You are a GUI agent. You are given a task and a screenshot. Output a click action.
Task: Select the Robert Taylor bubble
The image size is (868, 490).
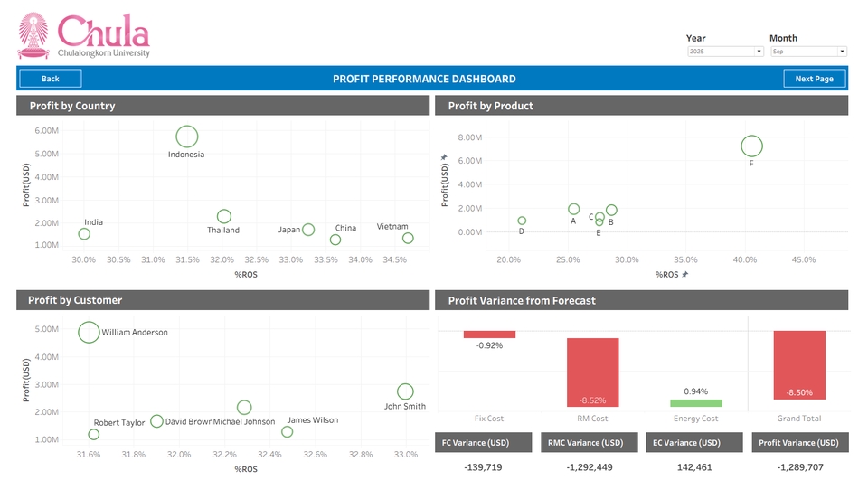point(93,435)
